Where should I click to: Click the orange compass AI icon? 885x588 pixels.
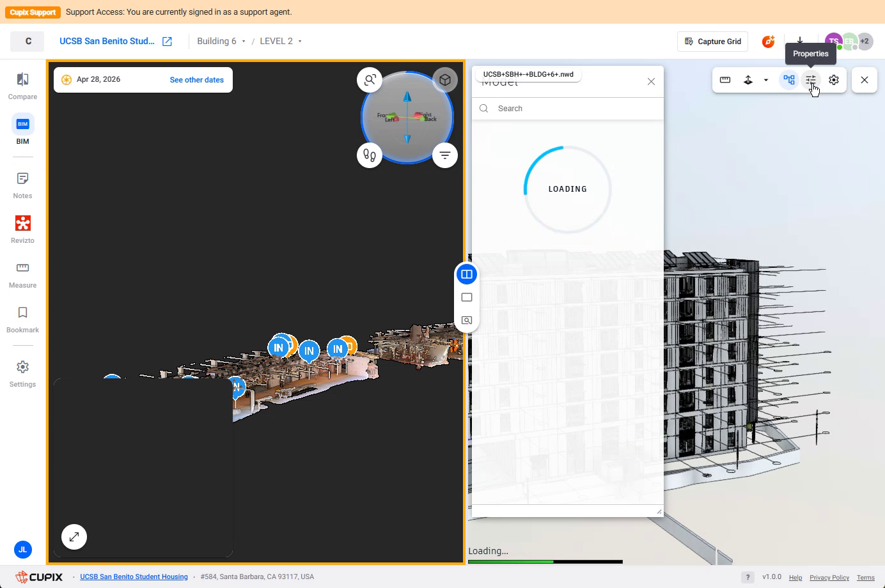click(769, 42)
